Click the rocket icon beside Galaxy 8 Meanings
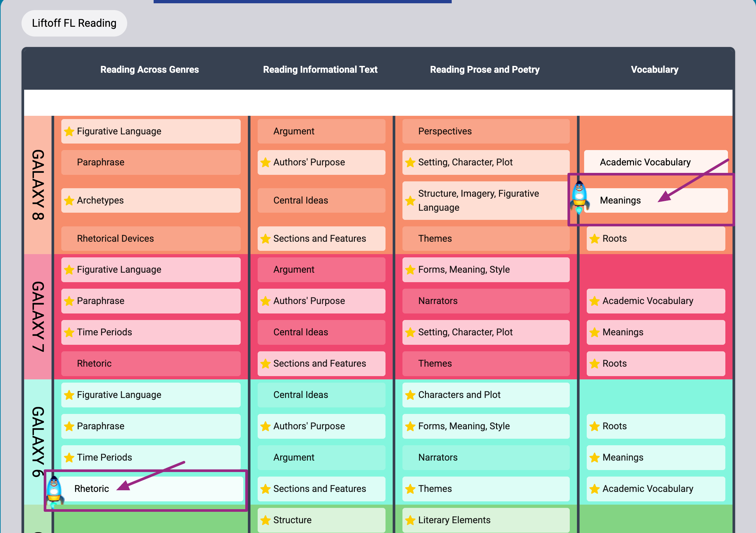756x533 pixels. tap(579, 197)
